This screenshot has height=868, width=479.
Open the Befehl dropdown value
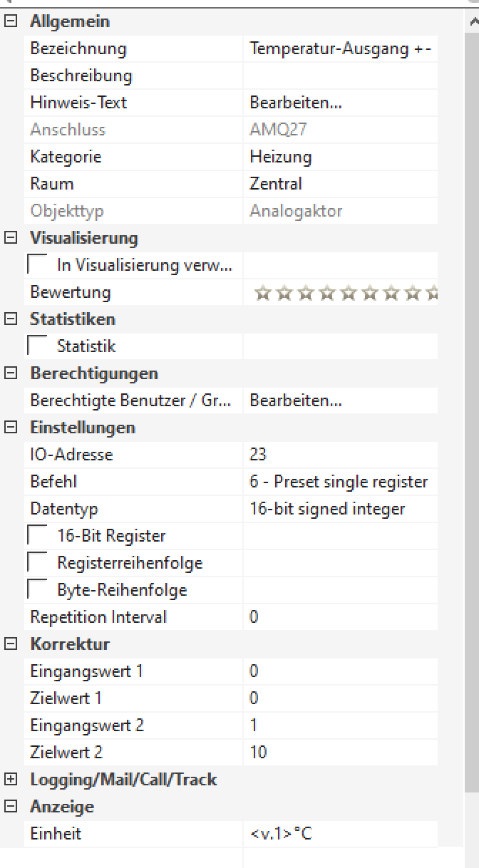coord(339,482)
